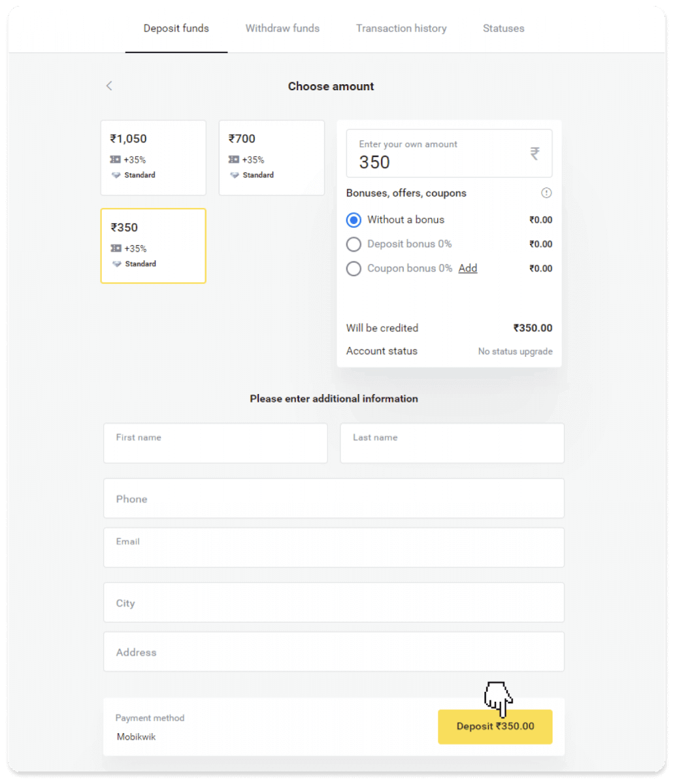Click the Please enter additional information heading
The image size is (675, 784).
(334, 399)
